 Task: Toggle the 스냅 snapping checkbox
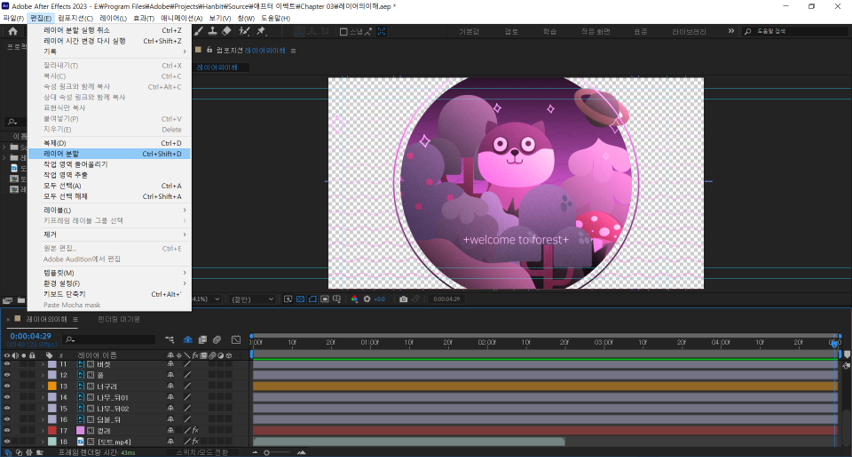[343, 32]
